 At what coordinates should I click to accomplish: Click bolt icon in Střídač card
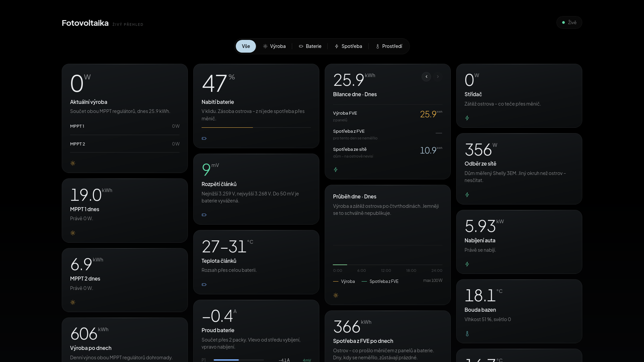click(467, 118)
